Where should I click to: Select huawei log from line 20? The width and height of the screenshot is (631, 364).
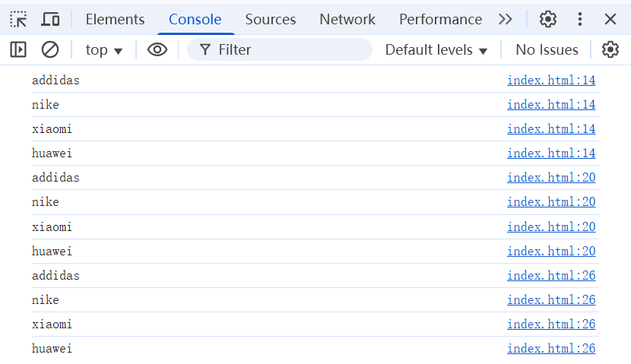coord(52,252)
